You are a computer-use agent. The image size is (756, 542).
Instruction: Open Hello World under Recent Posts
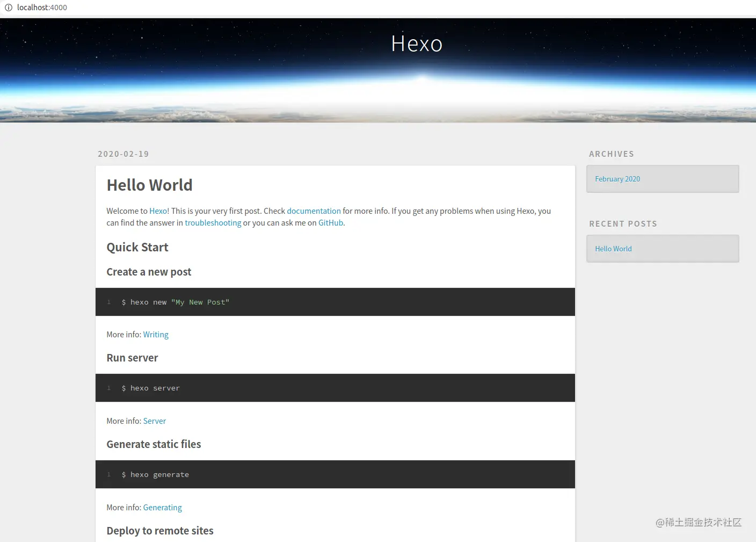pyautogui.click(x=613, y=249)
